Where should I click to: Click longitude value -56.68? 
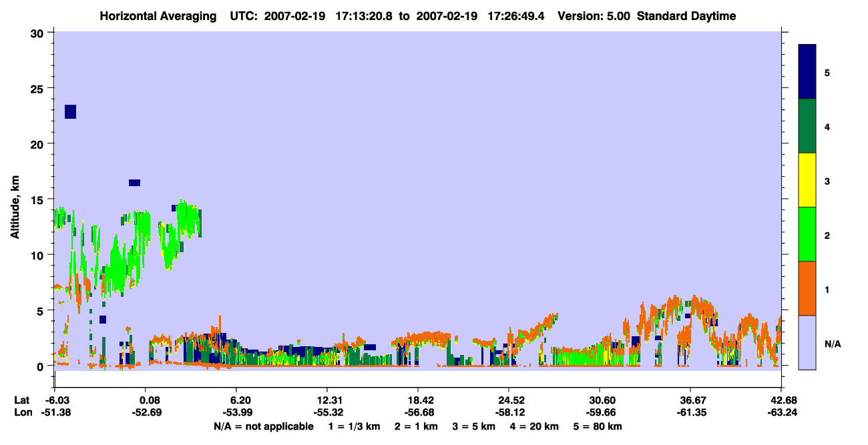417,412
